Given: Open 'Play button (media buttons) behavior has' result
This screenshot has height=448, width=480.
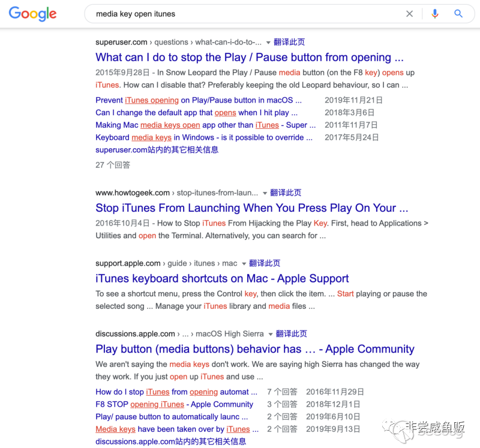Looking at the screenshot, I should click(x=255, y=349).
